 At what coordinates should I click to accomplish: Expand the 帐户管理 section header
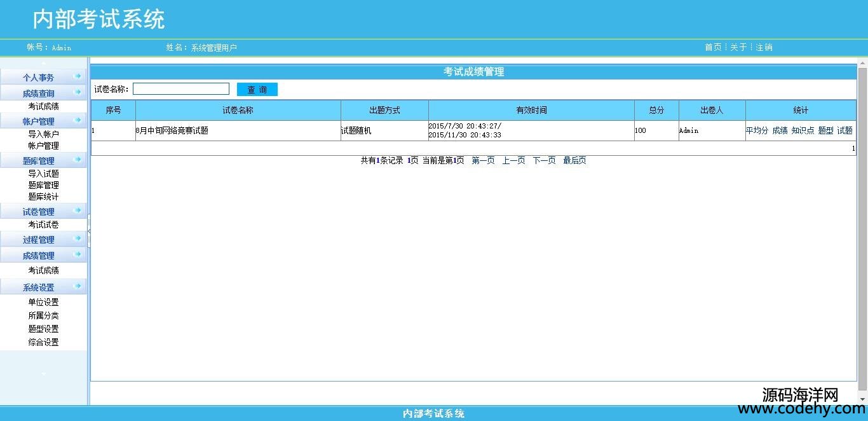(x=39, y=121)
